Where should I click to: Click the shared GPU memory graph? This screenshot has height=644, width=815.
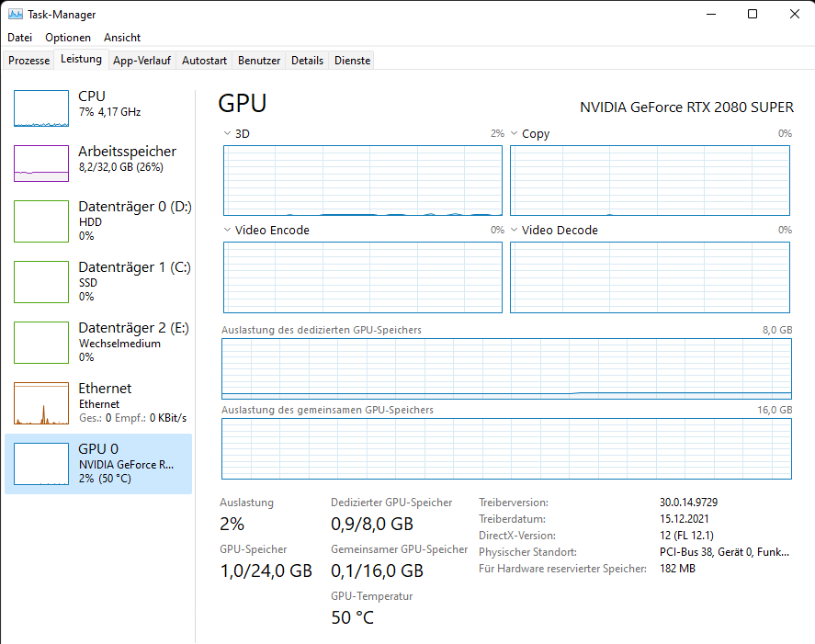[x=507, y=448]
